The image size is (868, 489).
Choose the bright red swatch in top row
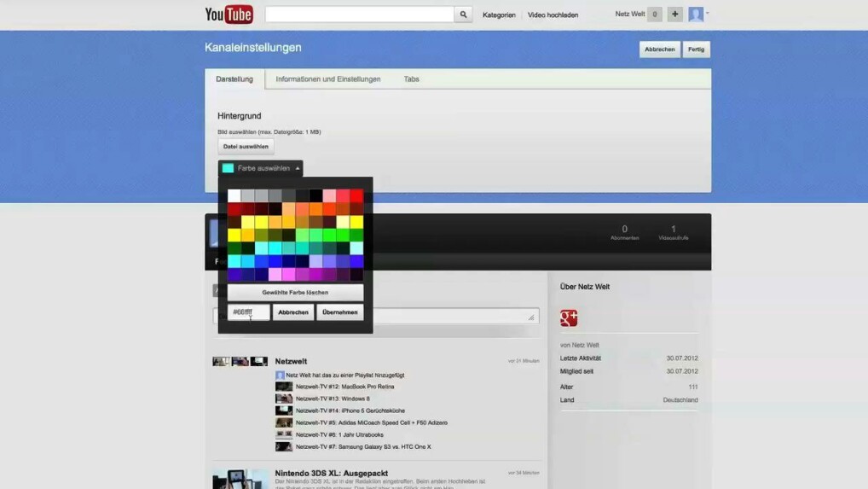point(356,196)
